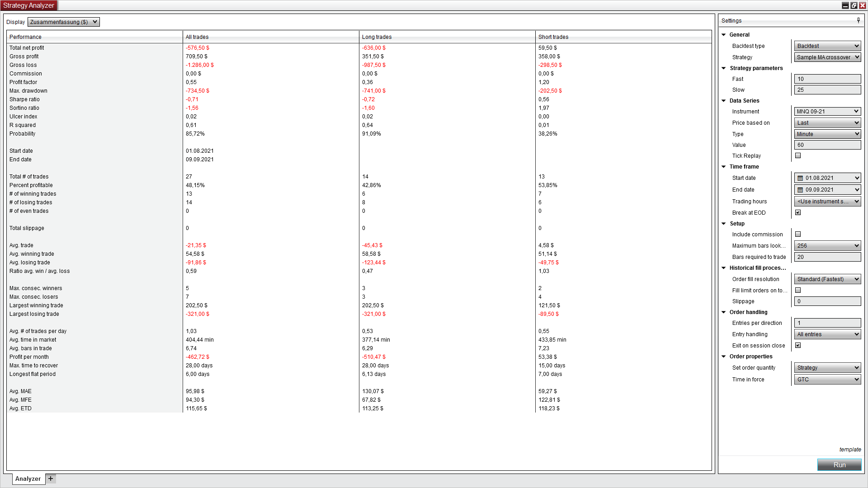Click the plus icon to add new tab

(51, 479)
